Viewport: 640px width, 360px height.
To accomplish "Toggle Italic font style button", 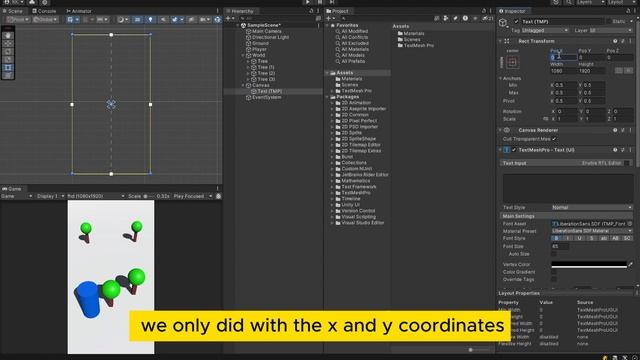I will tap(567, 238).
